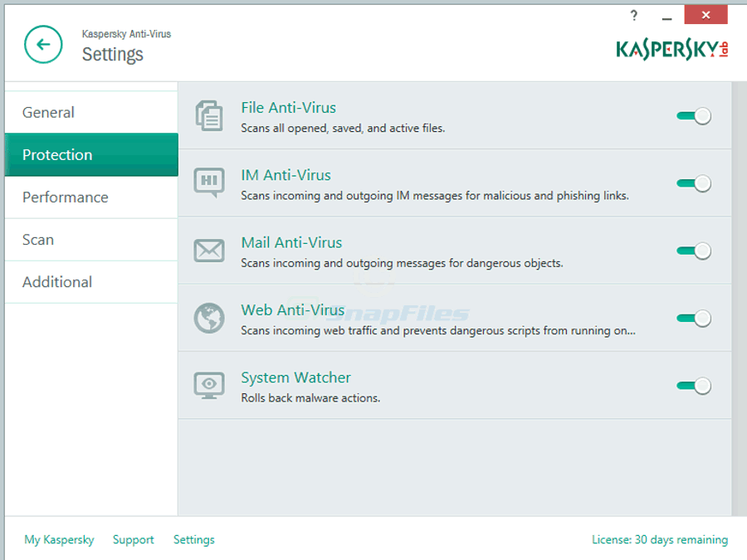This screenshot has width=747, height=560.
Task: Open Mail Anti-Virus settings link
Action: (x=291, y=243)
